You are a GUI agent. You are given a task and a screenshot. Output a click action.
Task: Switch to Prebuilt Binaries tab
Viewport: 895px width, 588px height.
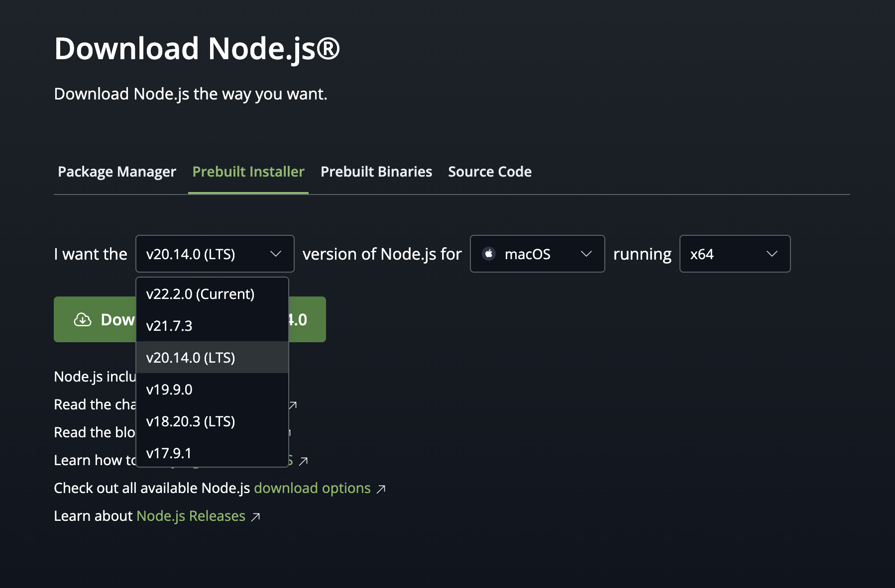tap(376, 172)
